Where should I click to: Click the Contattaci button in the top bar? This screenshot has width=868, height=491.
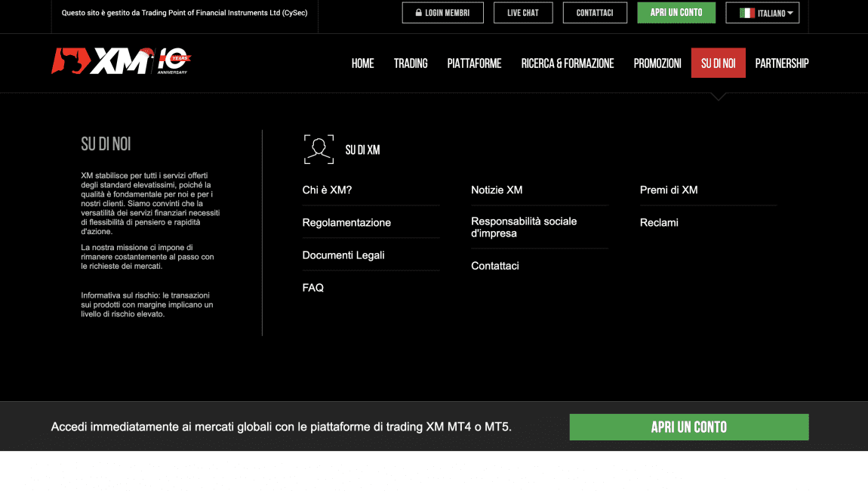(594, 13)
